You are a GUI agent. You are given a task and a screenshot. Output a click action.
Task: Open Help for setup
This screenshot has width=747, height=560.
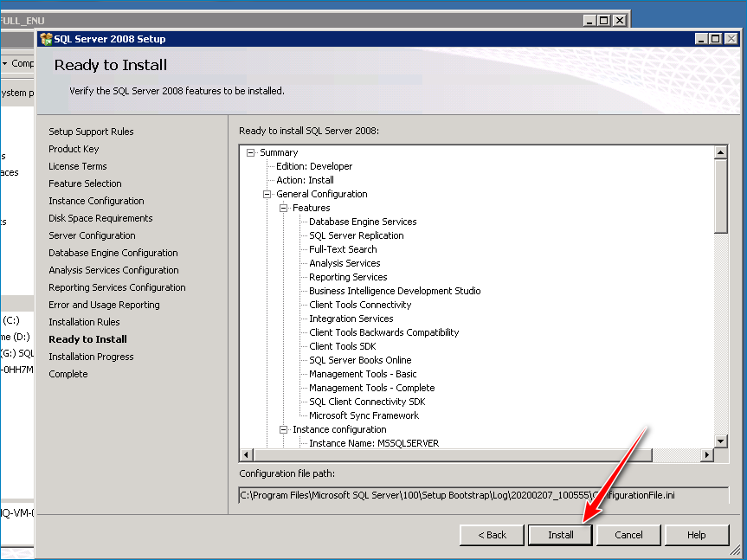697,535
